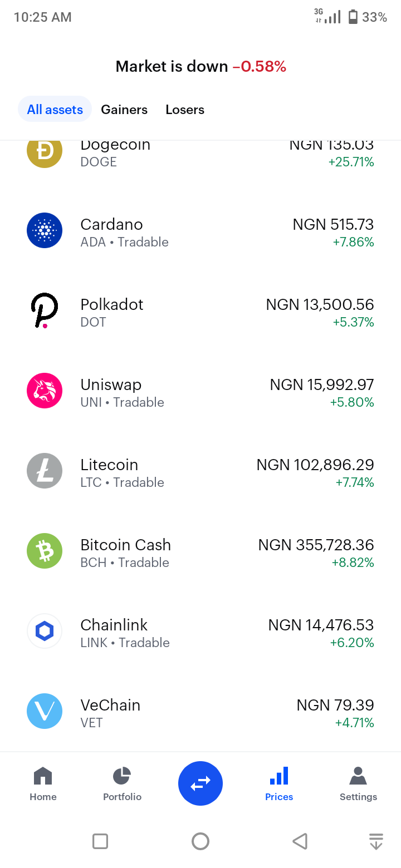Open Bitcoin Cash price NGN 355,728.36

point(316,545)
